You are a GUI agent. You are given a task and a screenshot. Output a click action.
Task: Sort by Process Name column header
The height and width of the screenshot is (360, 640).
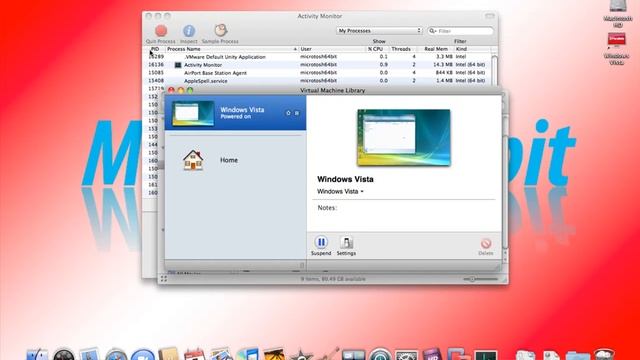[x=231, y=49]
